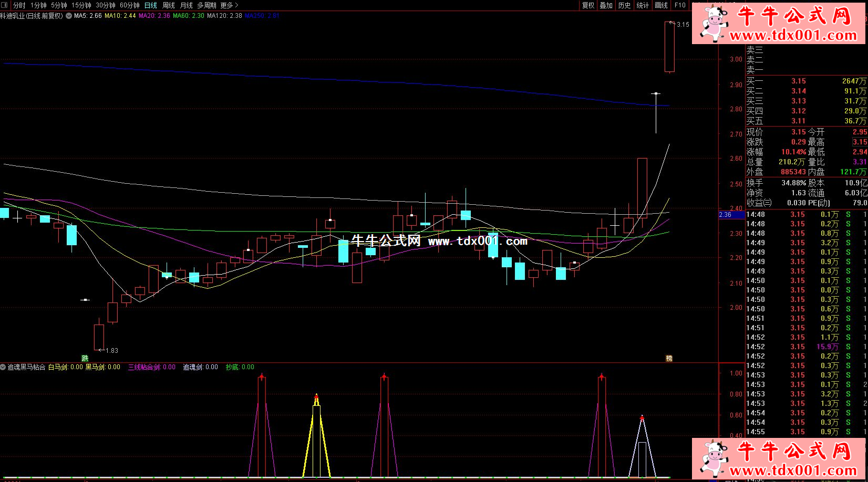Toggle the 叠加 overlay option

tap(606, 5)
